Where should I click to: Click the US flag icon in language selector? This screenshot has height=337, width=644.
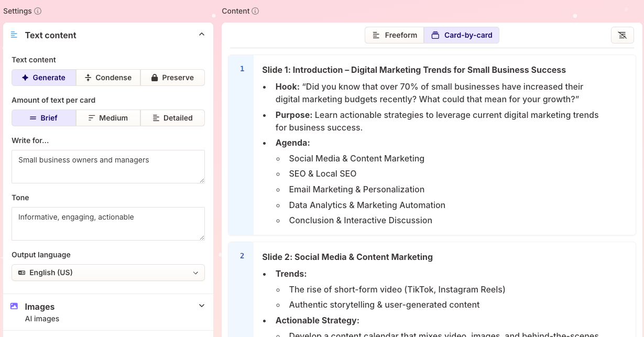point(21,273)
